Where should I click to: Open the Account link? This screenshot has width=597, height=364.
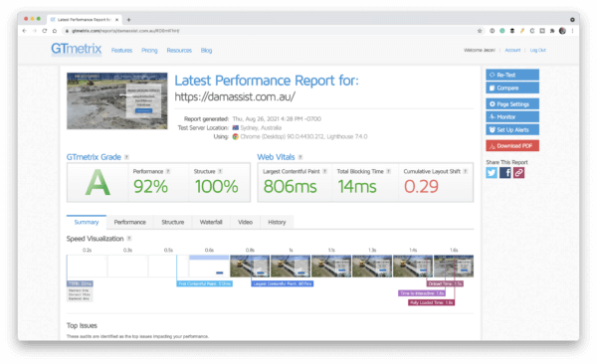click(512, 50)
